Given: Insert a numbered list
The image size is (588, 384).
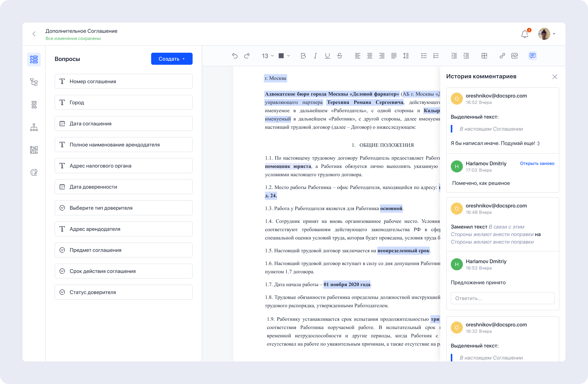Looking at the screenshot, I should (x=436, y=56).
